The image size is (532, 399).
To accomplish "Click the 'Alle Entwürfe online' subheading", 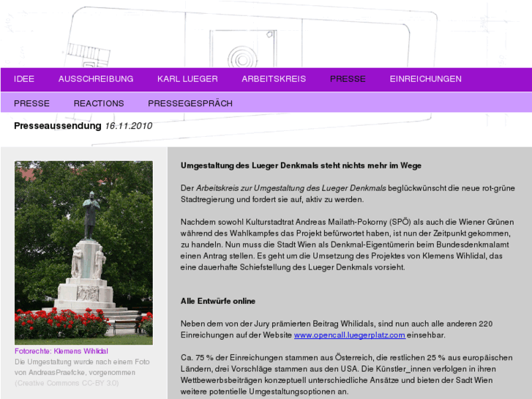I will 218,301.
